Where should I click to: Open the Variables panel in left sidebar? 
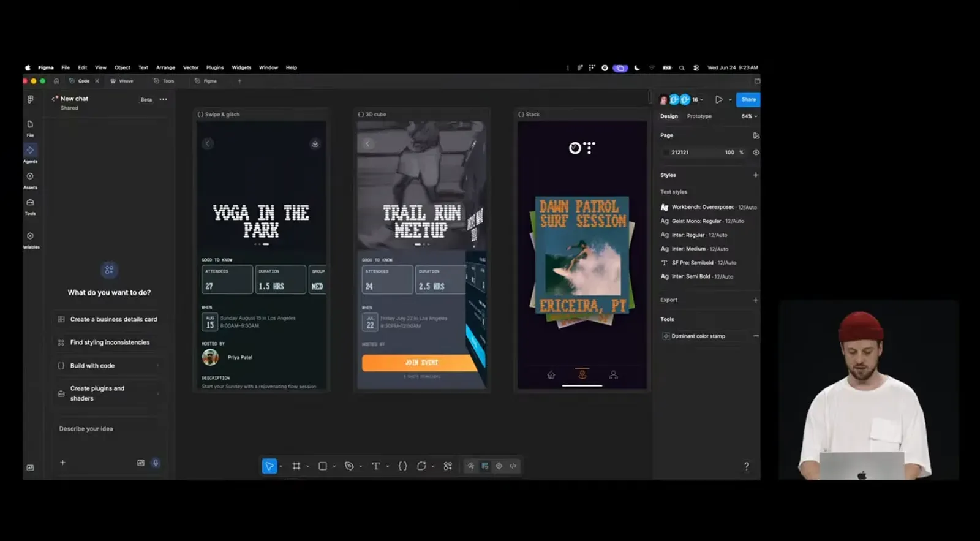(x=30, y=239)
